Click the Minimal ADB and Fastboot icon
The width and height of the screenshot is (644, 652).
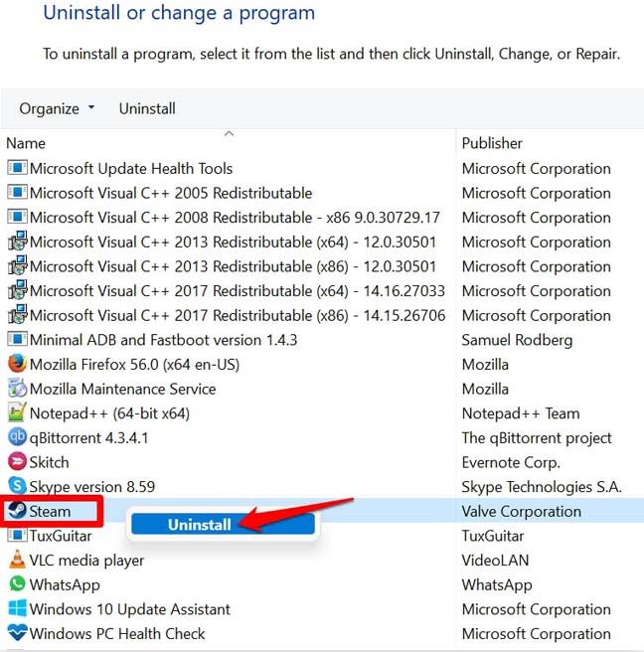(17, 339)
